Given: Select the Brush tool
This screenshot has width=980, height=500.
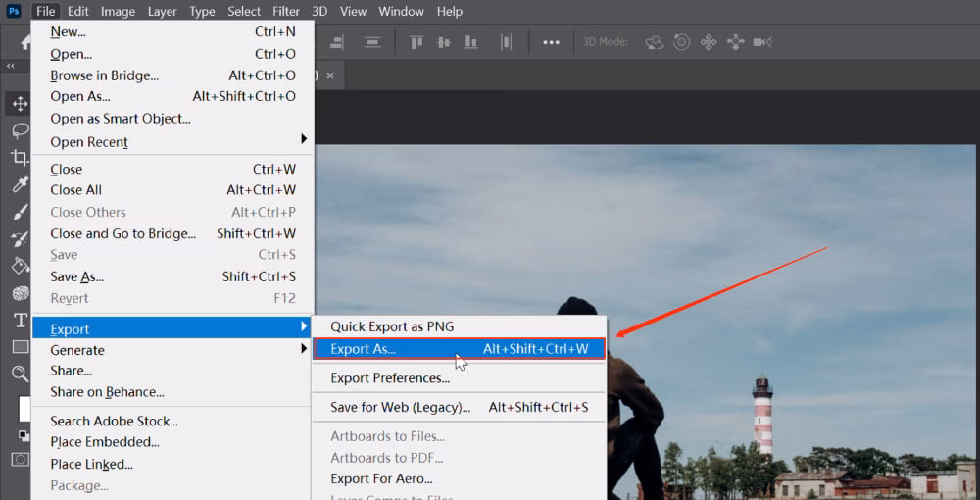Looking at the screenshot, I should (20, 212).
